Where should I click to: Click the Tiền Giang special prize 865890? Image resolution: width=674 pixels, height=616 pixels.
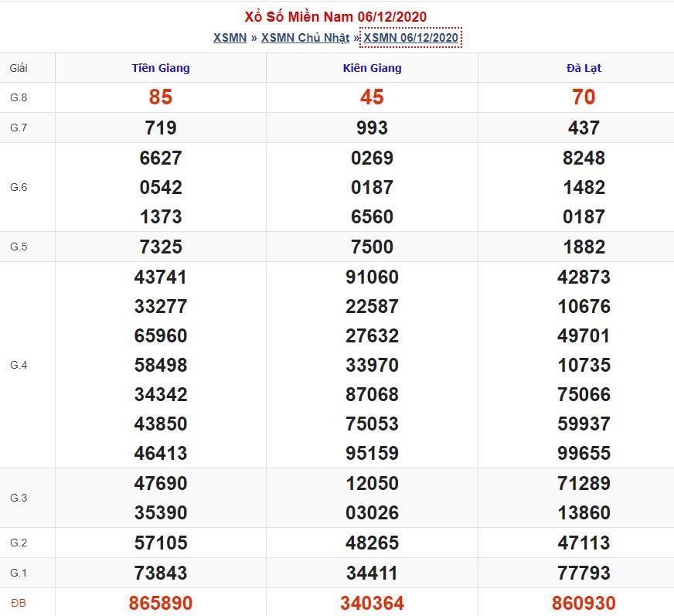point(161,603)
